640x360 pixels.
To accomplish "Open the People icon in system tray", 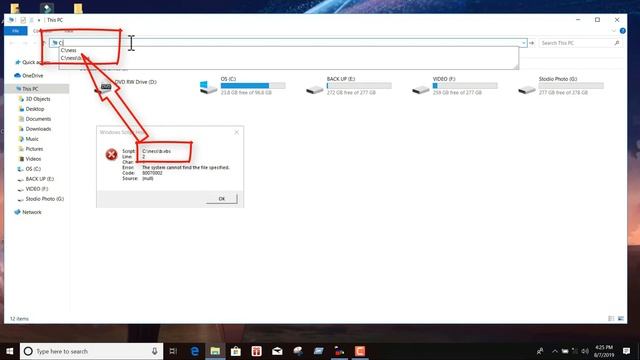I will 540,351.
